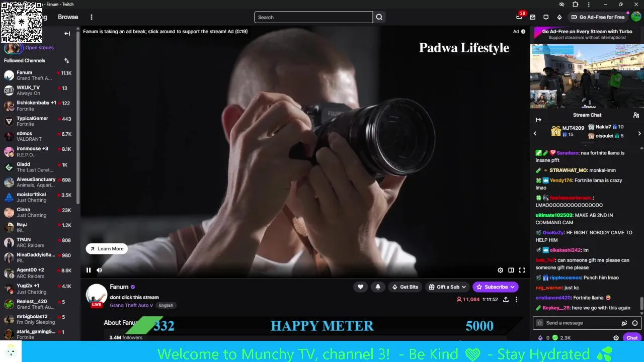Open the Subscribe dropdown

(496, 287)
